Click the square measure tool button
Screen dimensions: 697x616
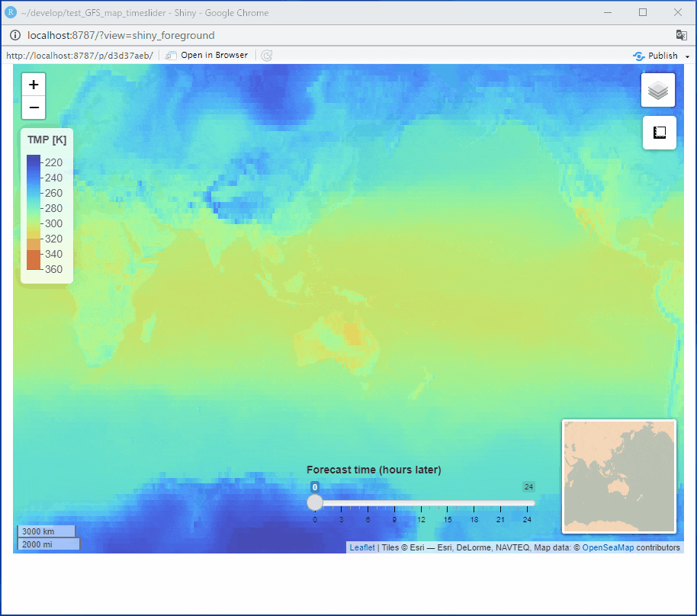click(659, 133)
